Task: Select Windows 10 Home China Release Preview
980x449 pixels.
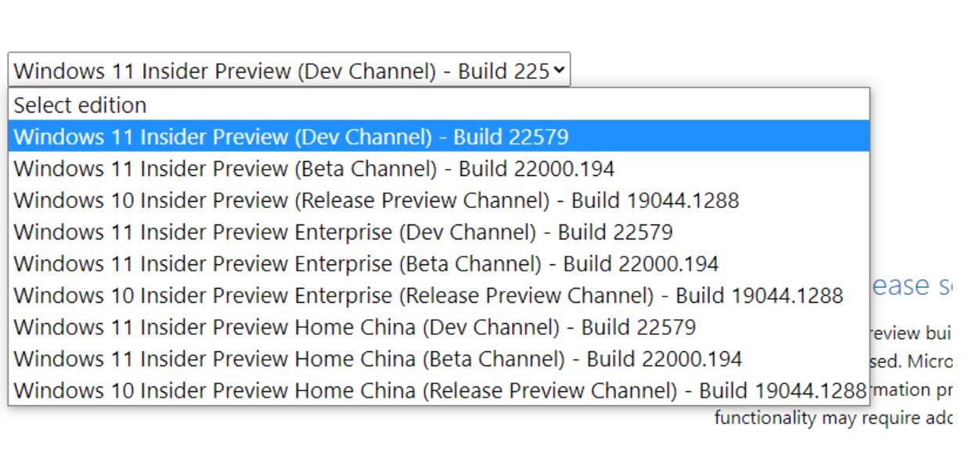Action: pos(439,390)
